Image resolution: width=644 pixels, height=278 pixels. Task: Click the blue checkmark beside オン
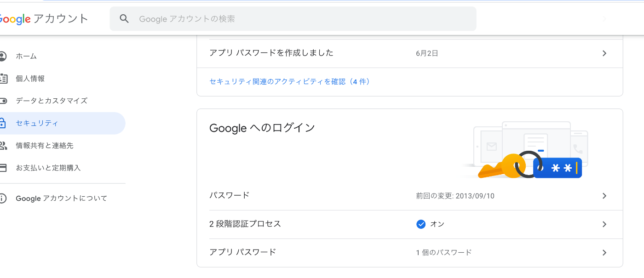click(x=420, y=224)
